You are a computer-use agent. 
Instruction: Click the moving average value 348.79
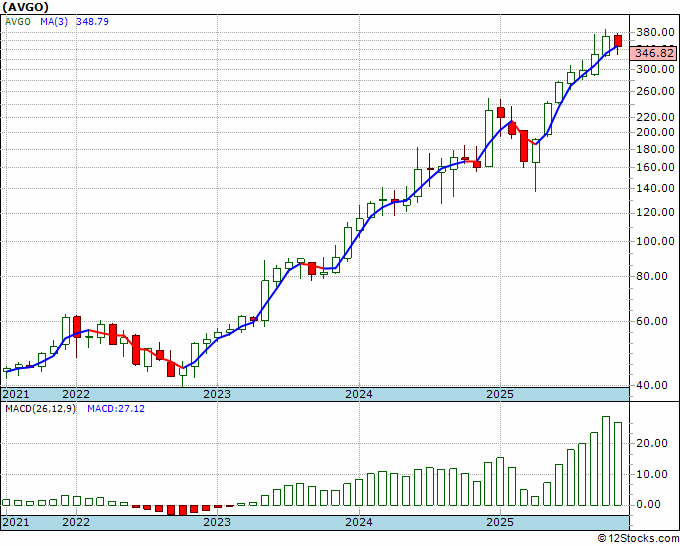click(x=92, y=22)
